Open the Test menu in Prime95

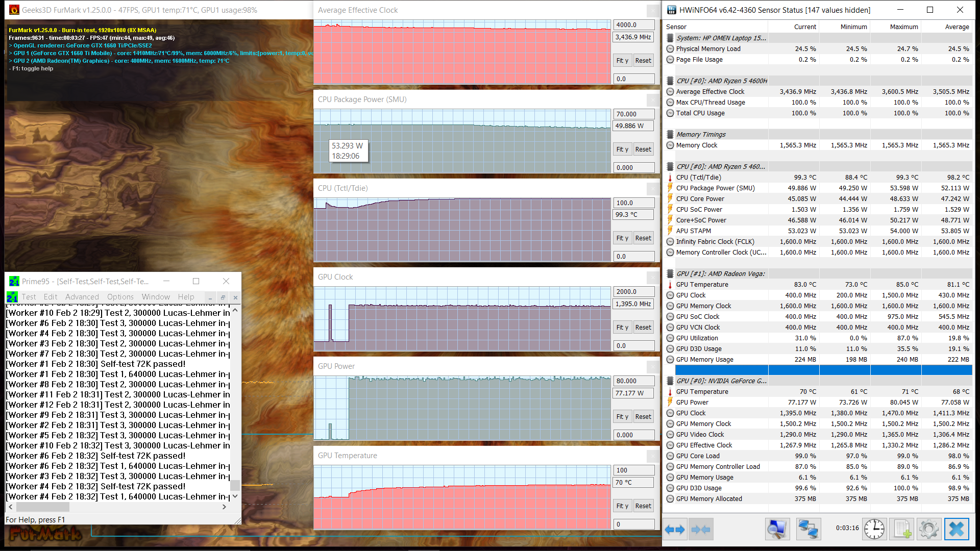pyautogui.click(x=29, y=297)
